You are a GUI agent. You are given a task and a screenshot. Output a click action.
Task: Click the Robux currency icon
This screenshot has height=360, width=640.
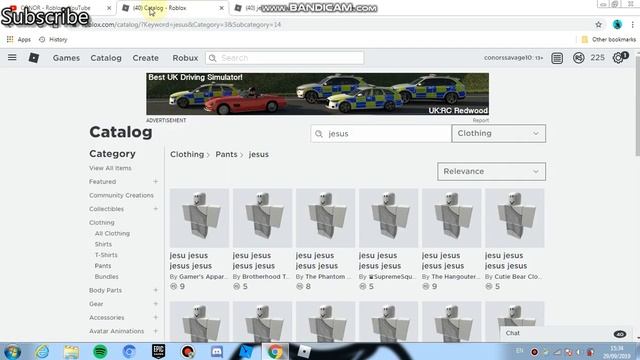click(x=578, y=58)
